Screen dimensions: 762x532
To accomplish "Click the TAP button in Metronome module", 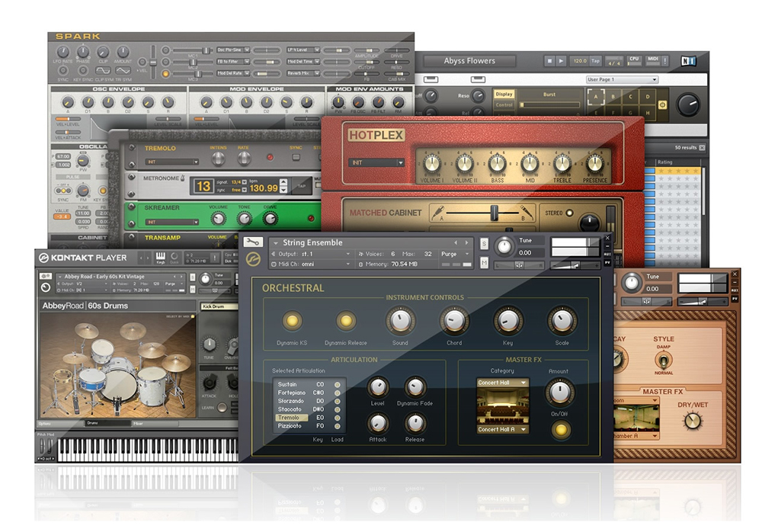I will point(302,186).
